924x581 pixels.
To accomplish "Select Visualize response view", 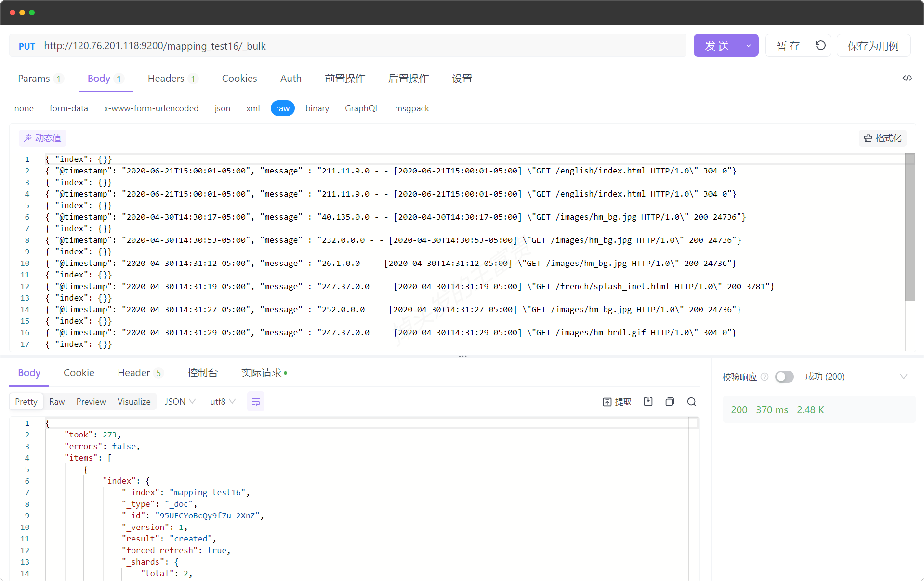I will [x=134, y=402].
